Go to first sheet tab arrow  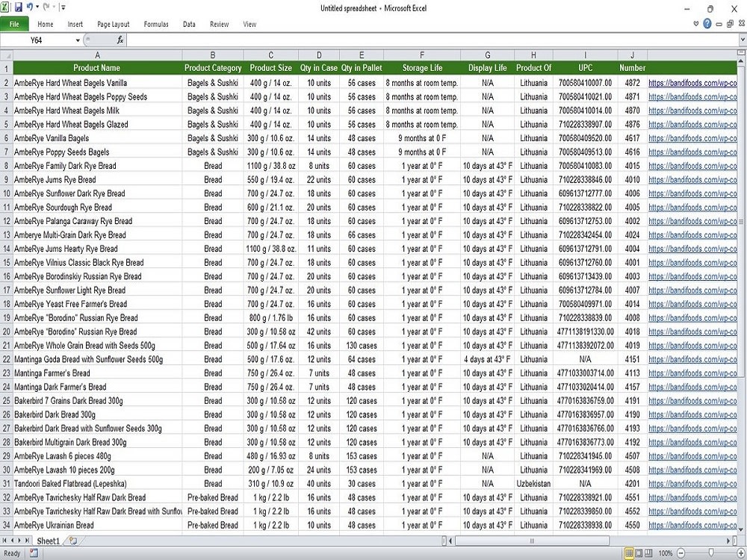(4, 541)
